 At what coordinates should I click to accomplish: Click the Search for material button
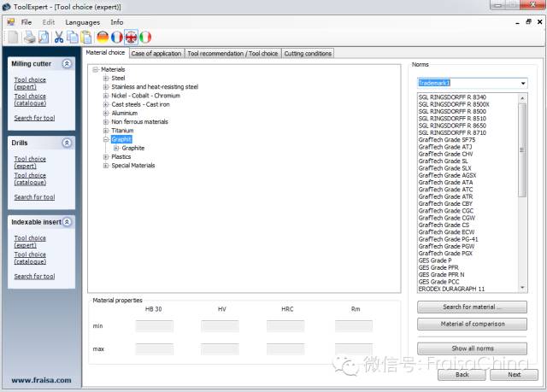pyautogui.click(x=472, y=307)
